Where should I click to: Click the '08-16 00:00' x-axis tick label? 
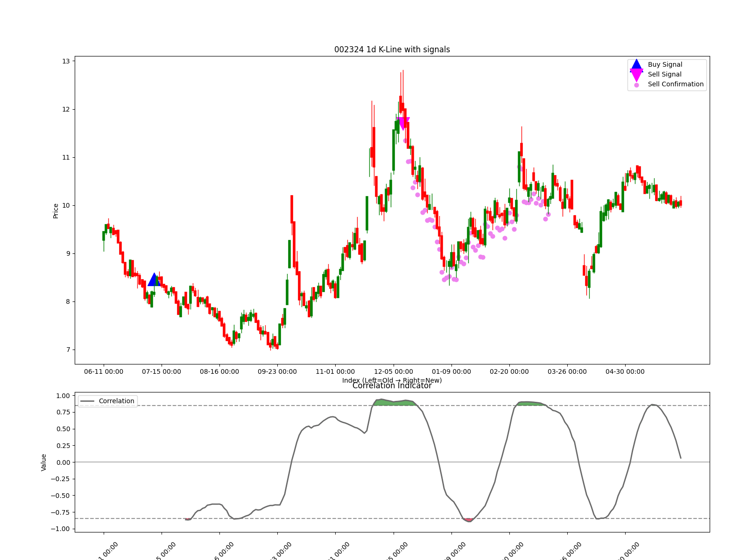(x=219, y=371)
